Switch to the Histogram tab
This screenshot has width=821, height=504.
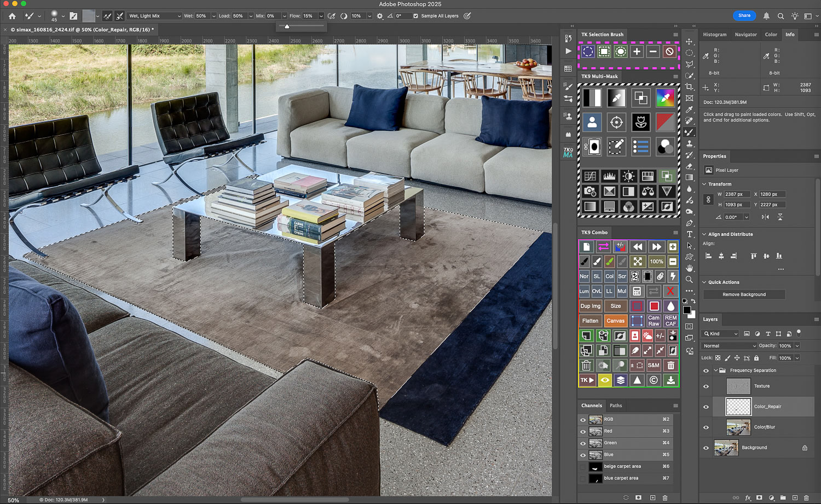[715, 34]
